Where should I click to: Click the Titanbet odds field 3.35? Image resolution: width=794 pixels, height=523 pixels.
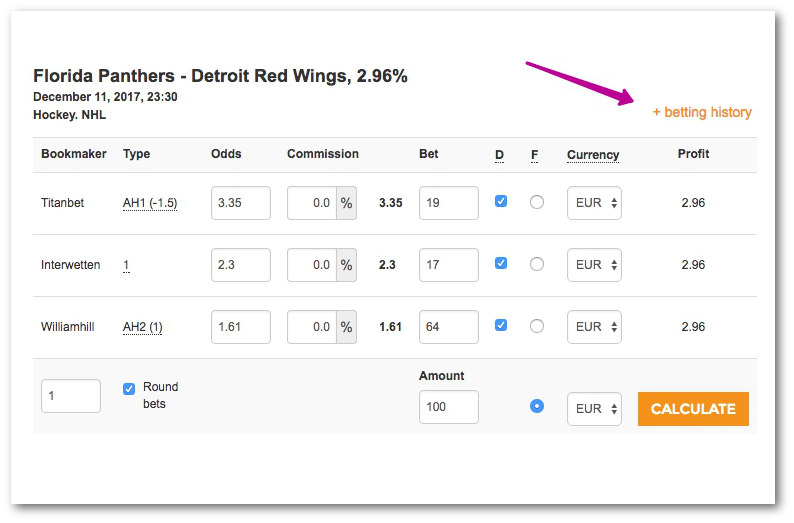(x=241, y=203)
